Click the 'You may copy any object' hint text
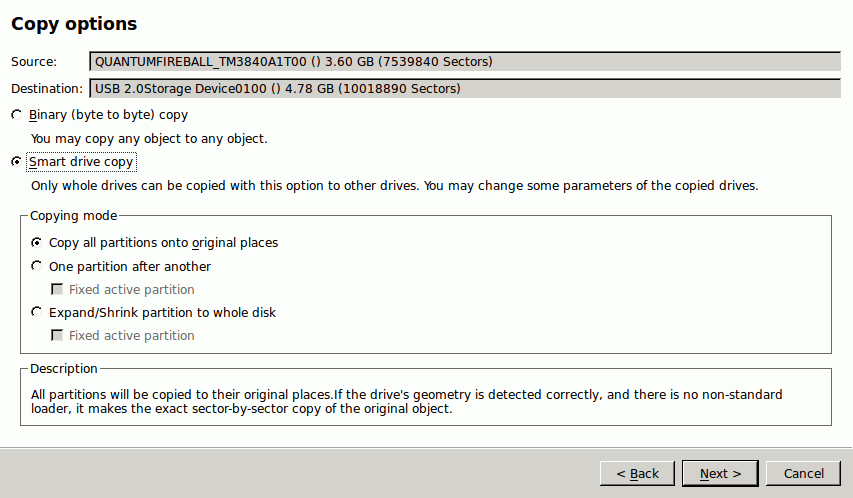 [149, 139]
